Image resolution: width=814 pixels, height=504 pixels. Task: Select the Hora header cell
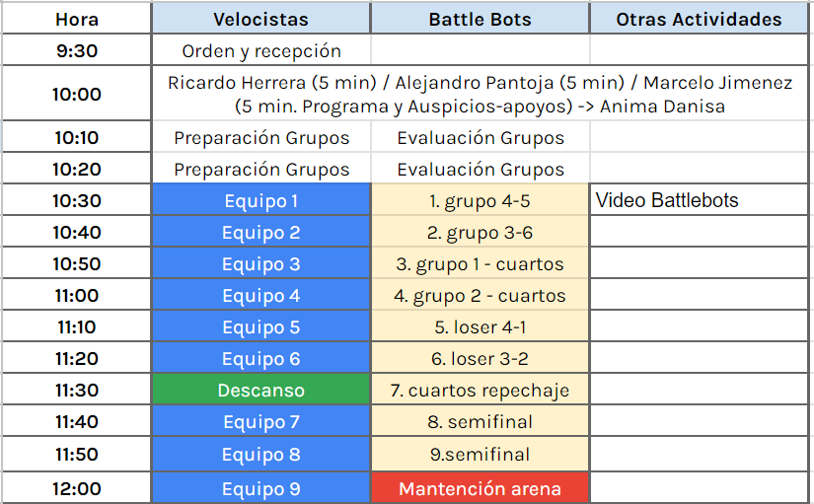[x=76, y=19]
